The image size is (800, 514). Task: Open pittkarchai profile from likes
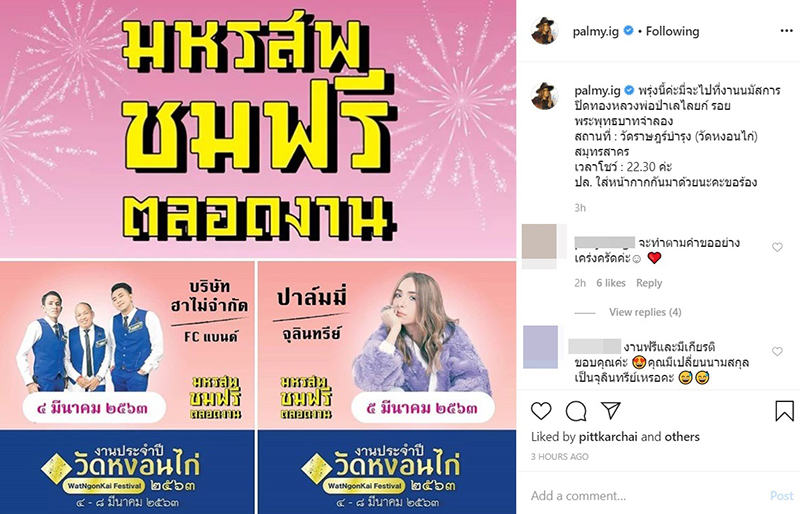click(x=608, y=437)
